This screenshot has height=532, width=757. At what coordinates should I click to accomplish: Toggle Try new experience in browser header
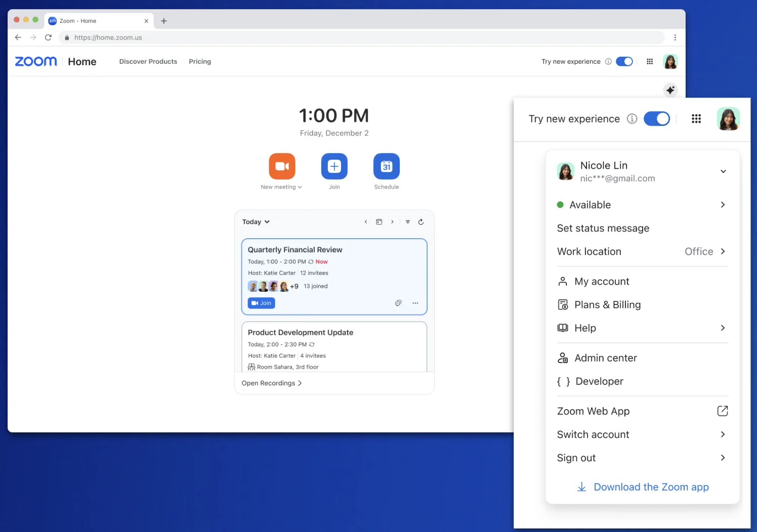point(624,62)
